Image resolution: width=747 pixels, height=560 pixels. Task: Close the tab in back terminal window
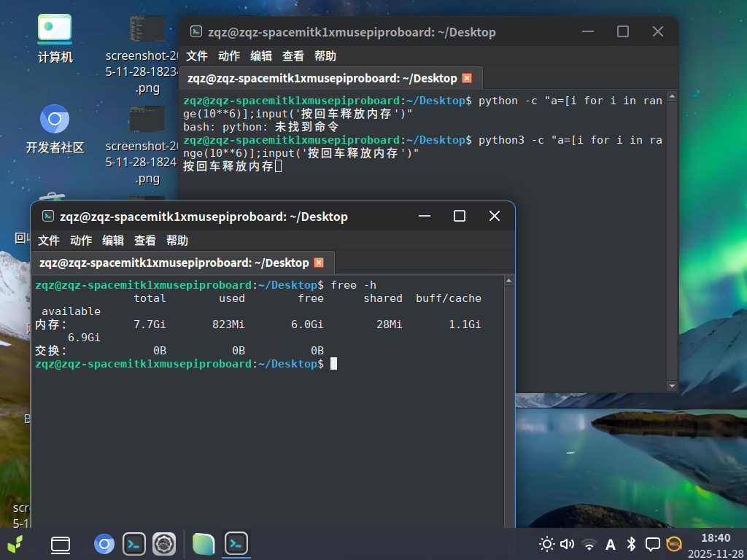pyautogui.click(x=467, y=78)
